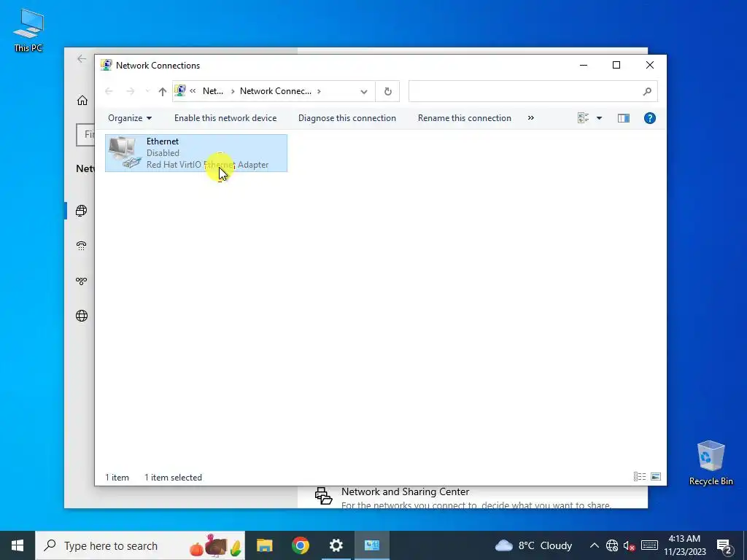747x560 pixels.
Task: Select Proxy globe icon in Settings sidebar
Action: pyautogui.click(x=82, y=316)
